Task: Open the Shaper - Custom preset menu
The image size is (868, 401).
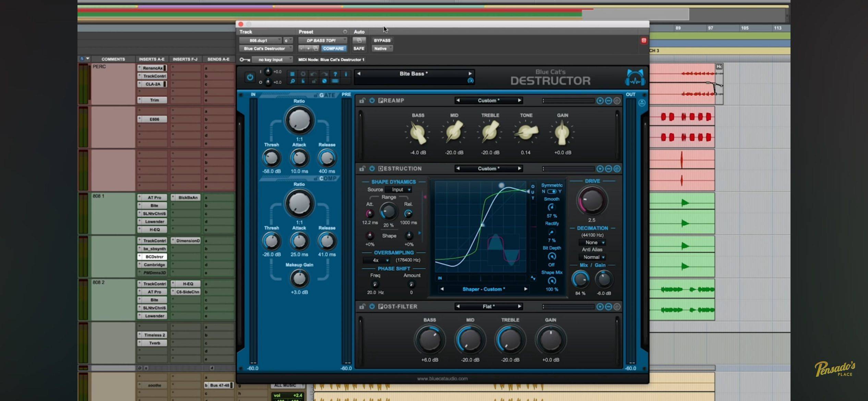Action: pyautogui.click(x=484, y=289)
